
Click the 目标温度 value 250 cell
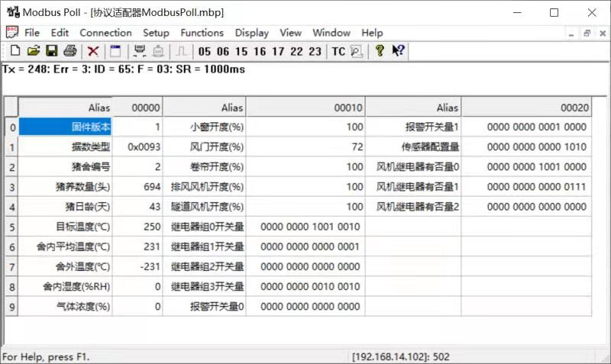(x=137, y=227)
